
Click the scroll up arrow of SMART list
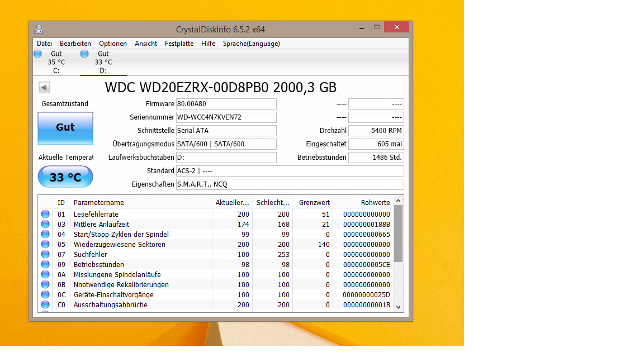pyautogui.click(x=398, y=201)
